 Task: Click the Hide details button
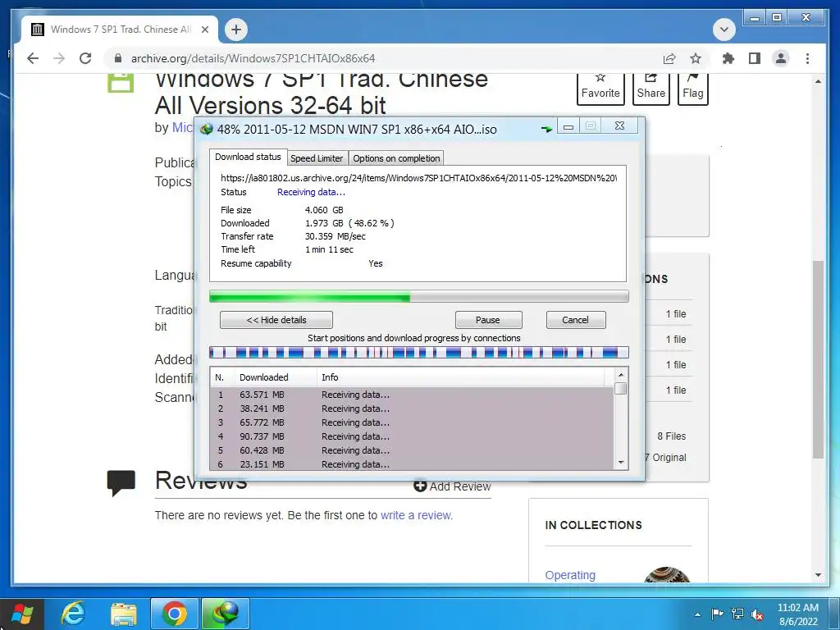click(x=276, y=320)
